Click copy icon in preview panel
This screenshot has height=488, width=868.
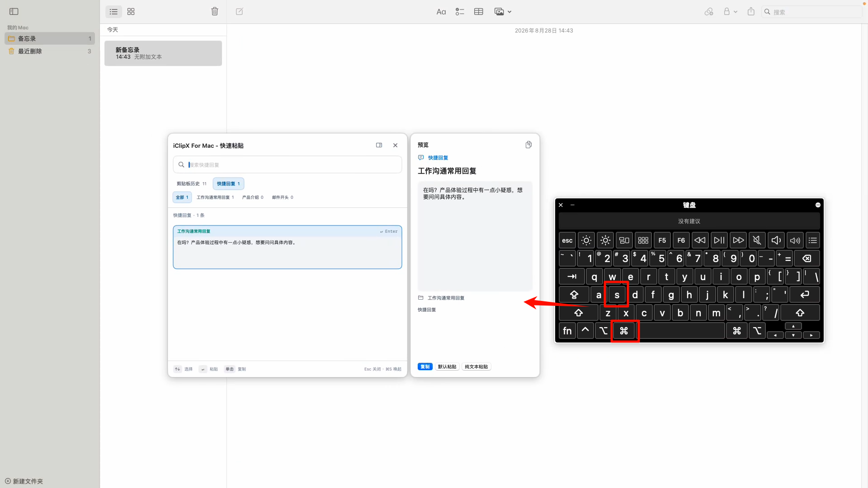tap(528, 145)
